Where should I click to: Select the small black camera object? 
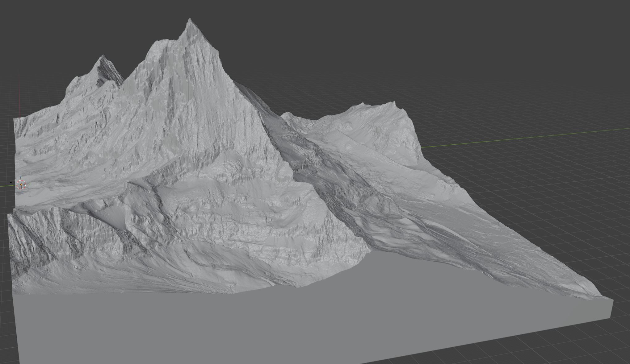tap(11, 183)
